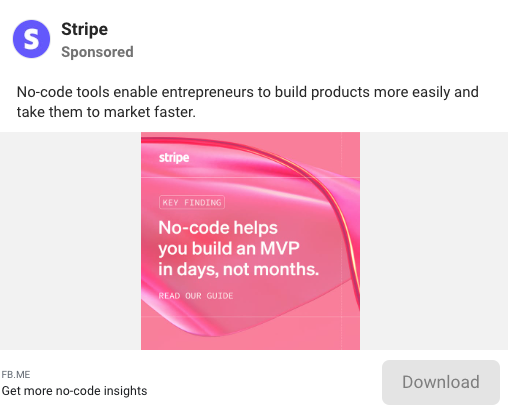
Task: Click the Download call-to-action button
Action: [x=441, y=382]
